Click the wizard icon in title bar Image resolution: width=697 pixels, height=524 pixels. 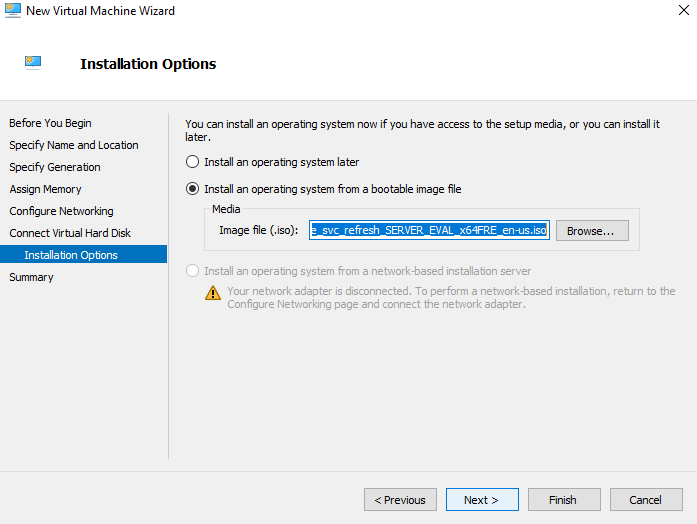pyautogui.click(x=12, y=10)
